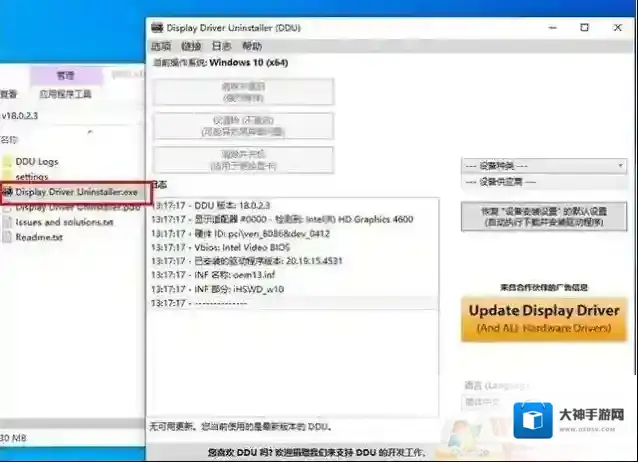Click restore device installation default settings button
Viewport: 638px width, 462px height.
tap(544, 217)
